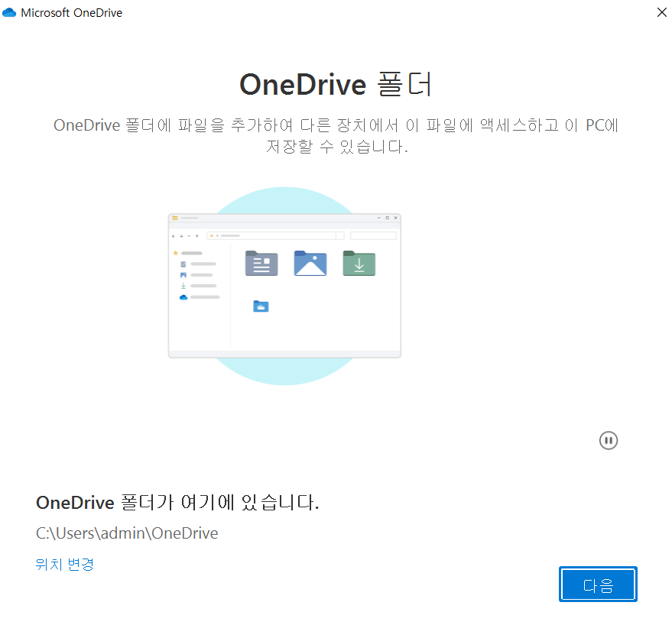Click the breadcrumb arrow in the address bar
The image size is (672, 625).
pyautogui.click(x=216, y=235)
